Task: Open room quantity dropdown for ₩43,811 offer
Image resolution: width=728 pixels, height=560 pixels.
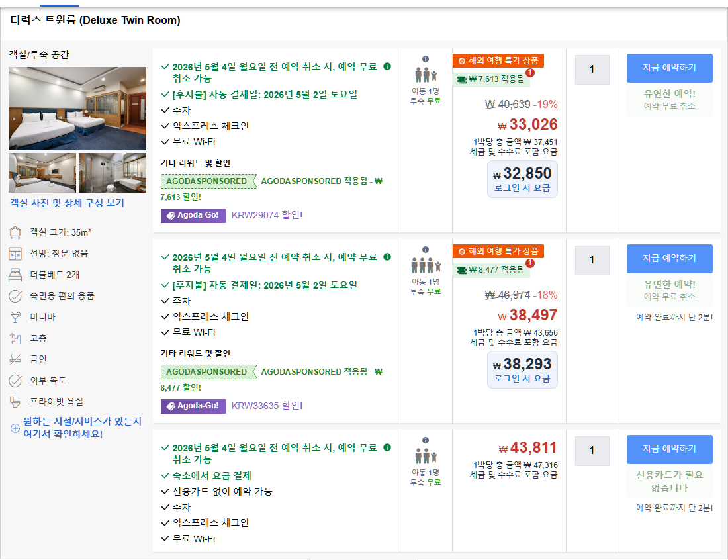Action: [x=592, y=450]
